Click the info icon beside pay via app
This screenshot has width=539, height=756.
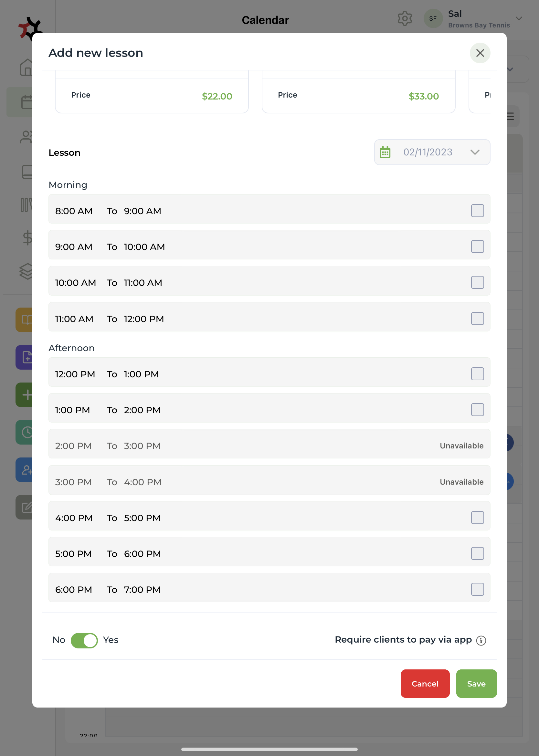coord(481,640)
